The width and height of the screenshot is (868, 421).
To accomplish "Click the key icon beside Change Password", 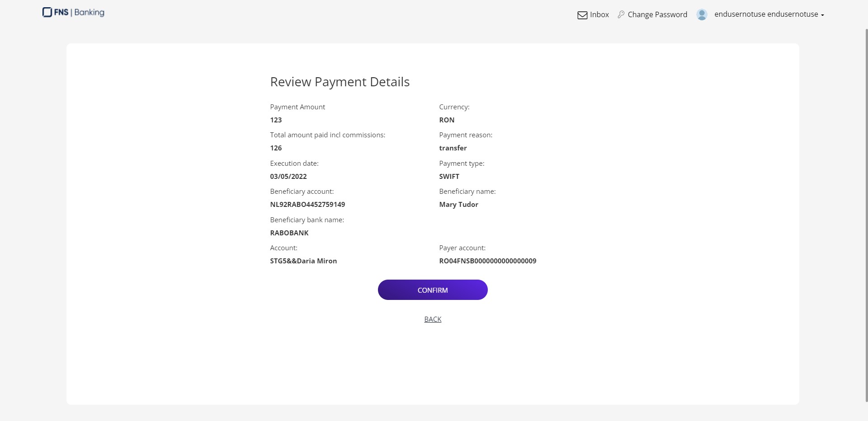I will tap(621, 14).
